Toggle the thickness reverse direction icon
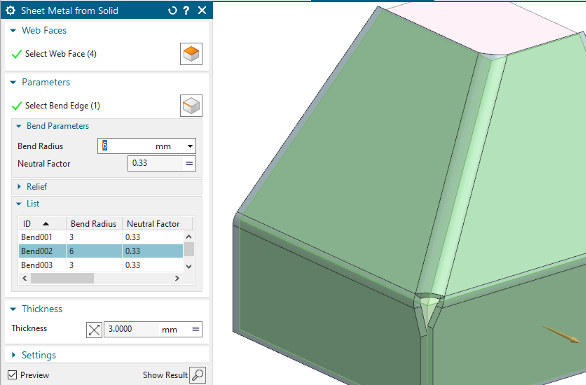Screen dimensions: 586x385 point(94,330)
